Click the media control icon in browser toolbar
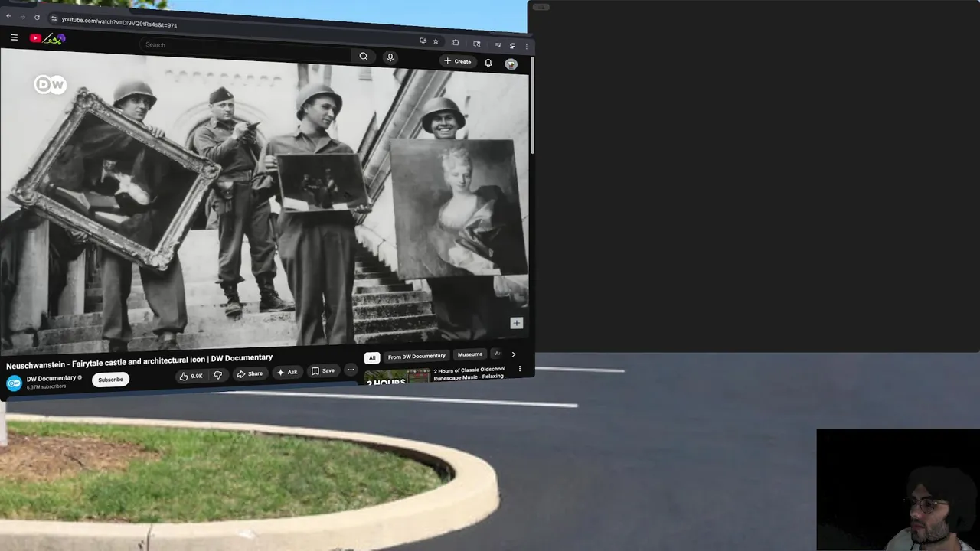 (498, 45)
